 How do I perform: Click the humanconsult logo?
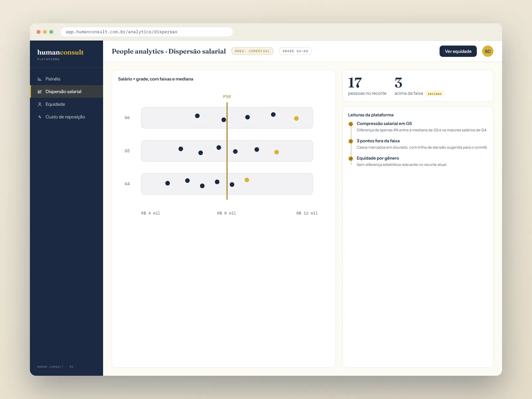61,52
